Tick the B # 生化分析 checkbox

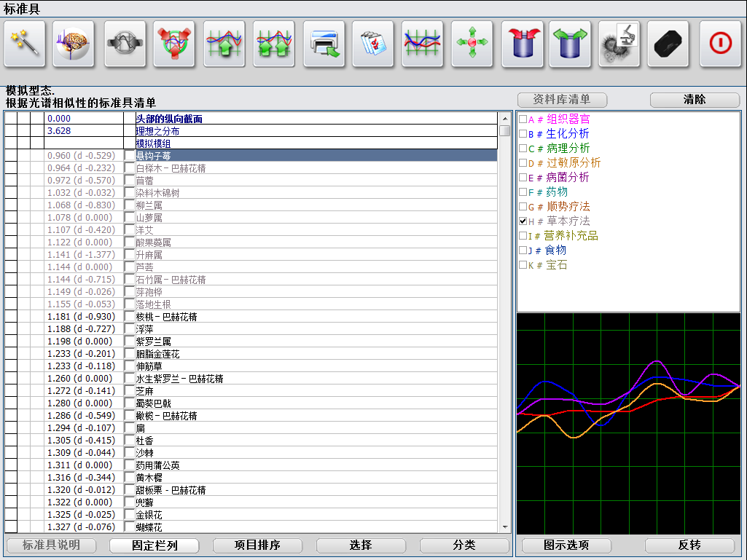523,134
